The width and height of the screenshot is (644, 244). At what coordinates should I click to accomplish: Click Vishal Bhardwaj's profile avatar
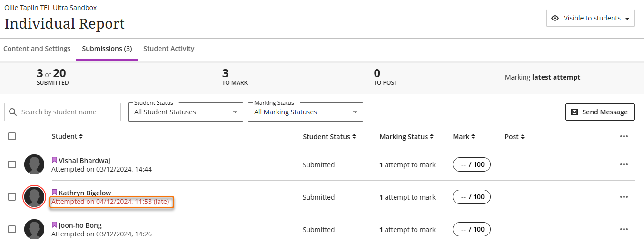point(34,164)
